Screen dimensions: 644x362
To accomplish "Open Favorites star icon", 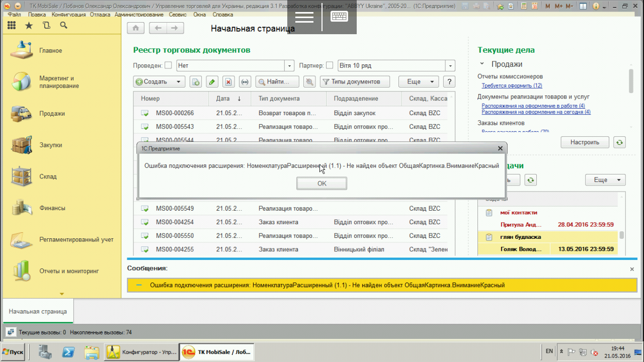I will pos(29,25).
